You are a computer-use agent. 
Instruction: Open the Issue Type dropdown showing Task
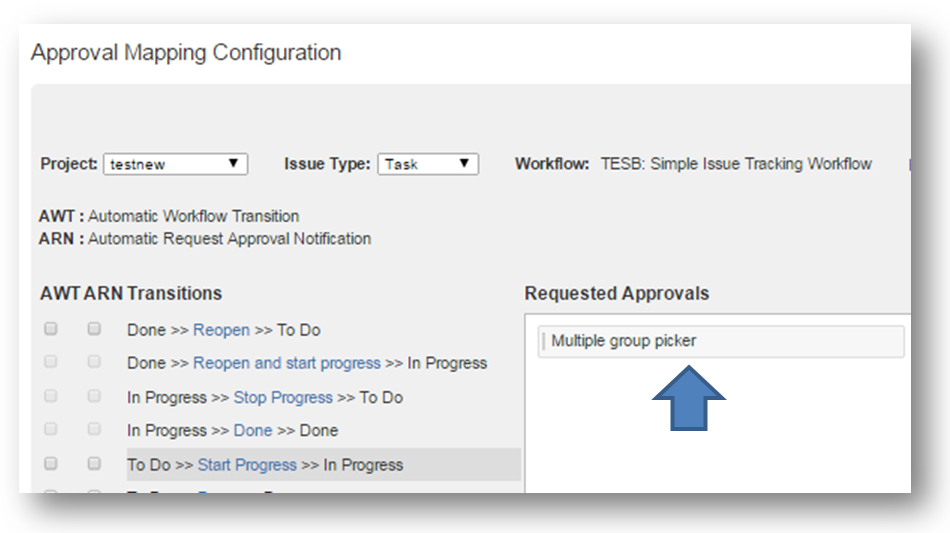click(428, 164)
